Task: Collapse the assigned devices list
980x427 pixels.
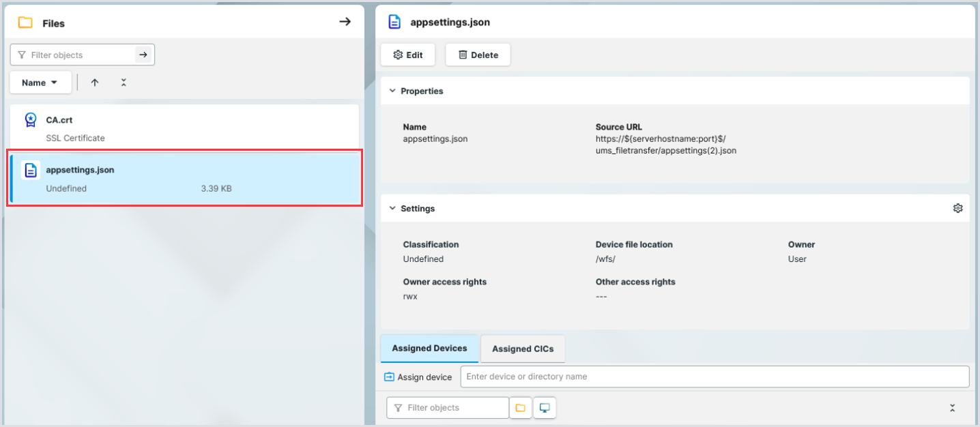Action: [952, 408]
